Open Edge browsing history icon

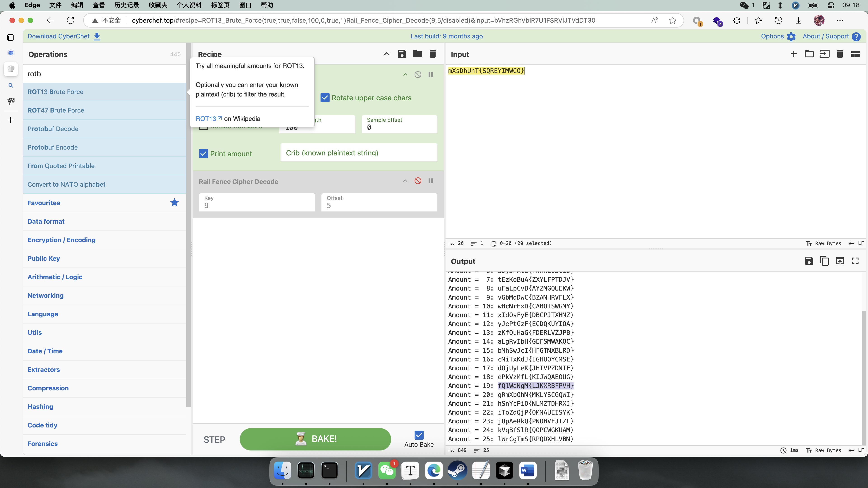click(x=778, y=21)
